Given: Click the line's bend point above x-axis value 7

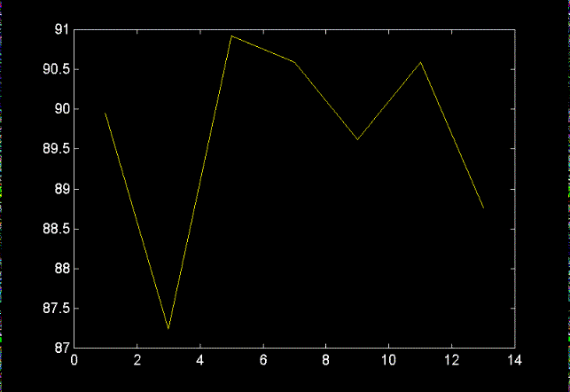Looking at the screenshot, I should [x=294, y=62].
